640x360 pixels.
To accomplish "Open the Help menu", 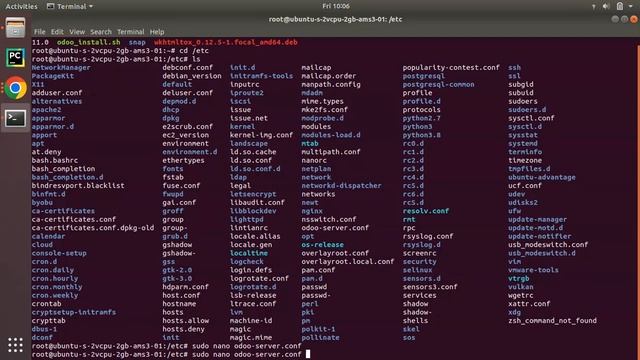I will pos(157,32).
